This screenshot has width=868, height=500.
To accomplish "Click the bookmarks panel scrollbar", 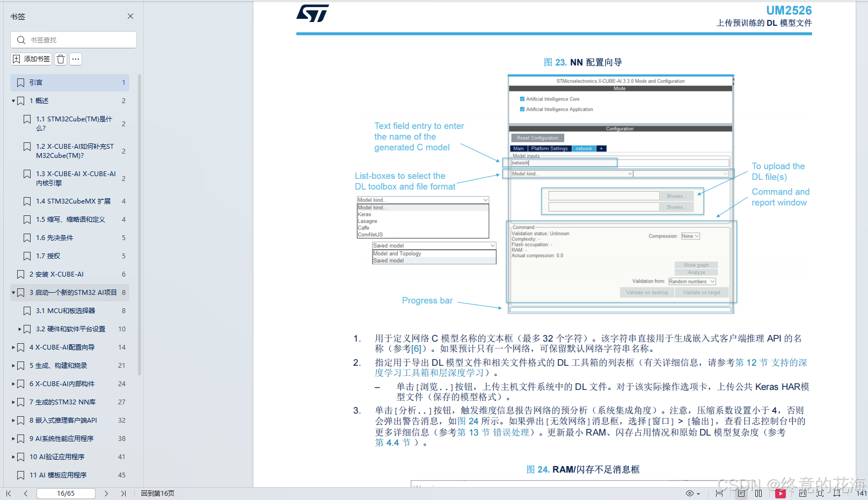I will click(x=140, y=226).
